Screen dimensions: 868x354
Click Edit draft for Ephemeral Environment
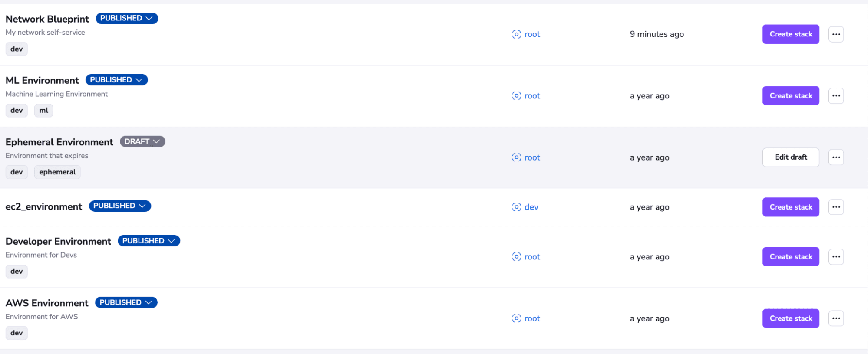[791, 157]
